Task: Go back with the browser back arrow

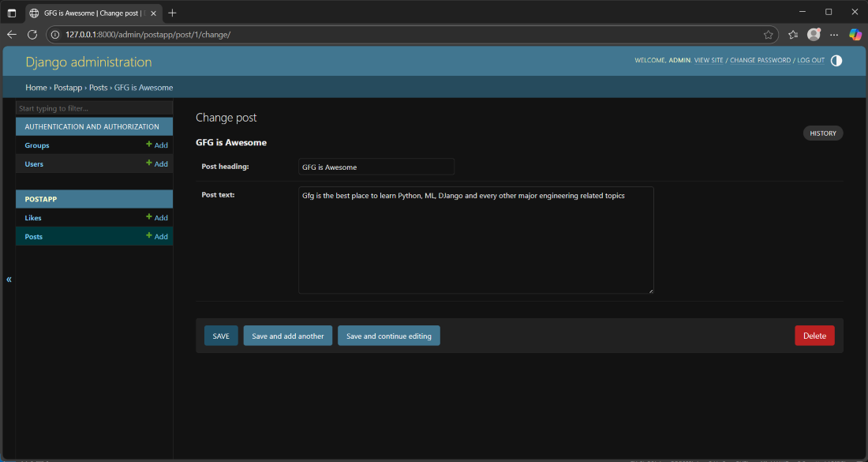Action: click(x=12, y=35)
